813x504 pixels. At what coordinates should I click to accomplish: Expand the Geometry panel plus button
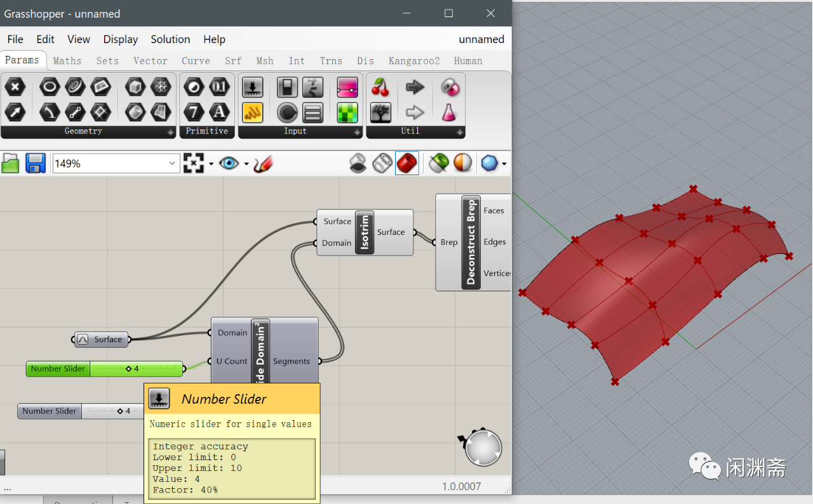[x=170, y=132]
